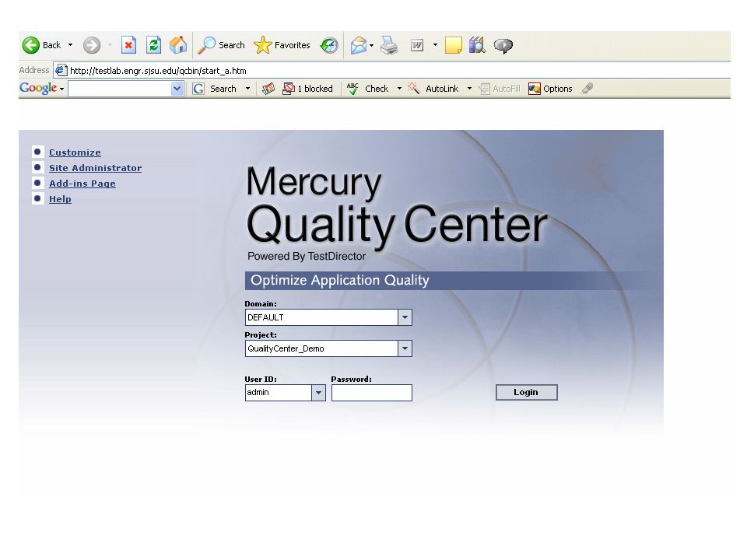Open the Google Search options dropdown arrow
The width and height of the screenshot is (747, 560).
[247, 89]
